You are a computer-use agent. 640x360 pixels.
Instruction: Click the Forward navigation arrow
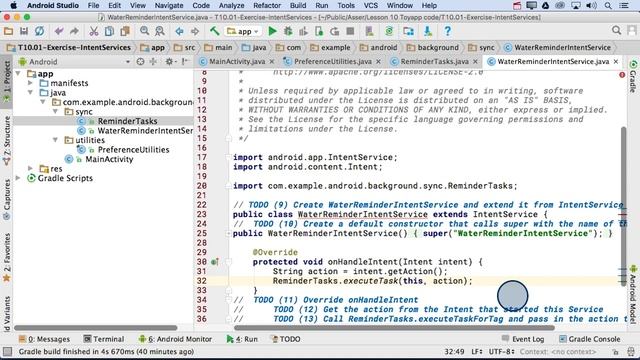pyautogui.click(x=195, y=31)
